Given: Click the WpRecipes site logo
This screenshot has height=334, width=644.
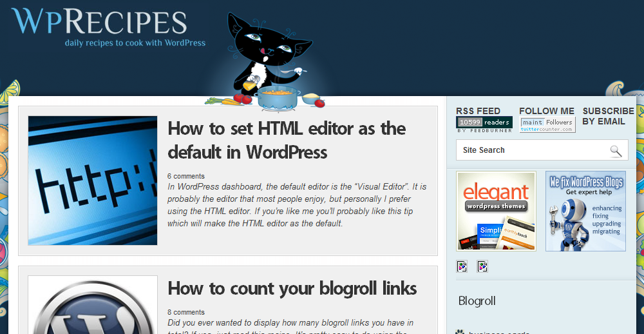Looking at the screenshot, I should point(99,21).
